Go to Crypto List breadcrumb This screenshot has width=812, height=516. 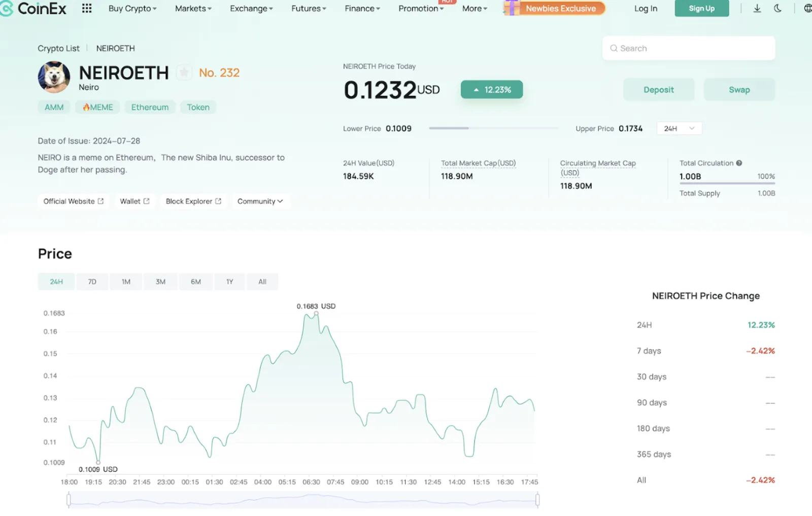[58, 48]
